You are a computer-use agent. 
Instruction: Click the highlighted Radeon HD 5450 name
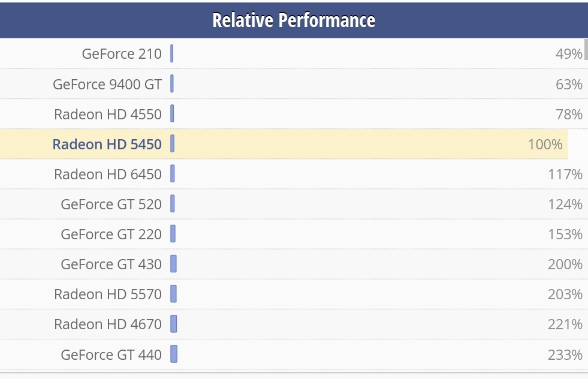(107, 144)
